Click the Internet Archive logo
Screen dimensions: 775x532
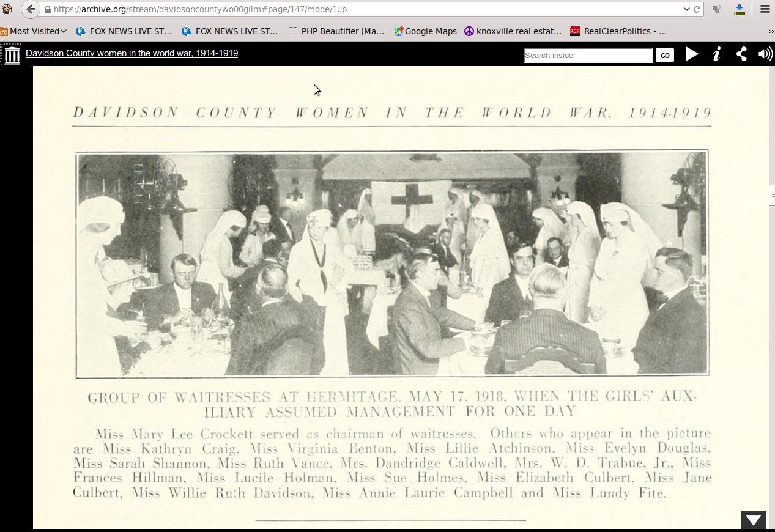[x=11, y=54]
